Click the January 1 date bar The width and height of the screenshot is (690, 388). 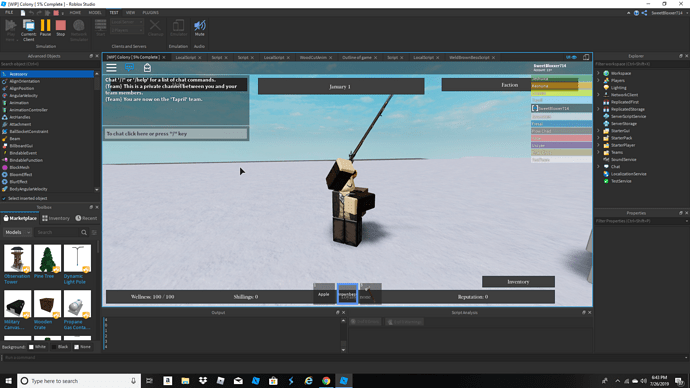coord(341,87)
